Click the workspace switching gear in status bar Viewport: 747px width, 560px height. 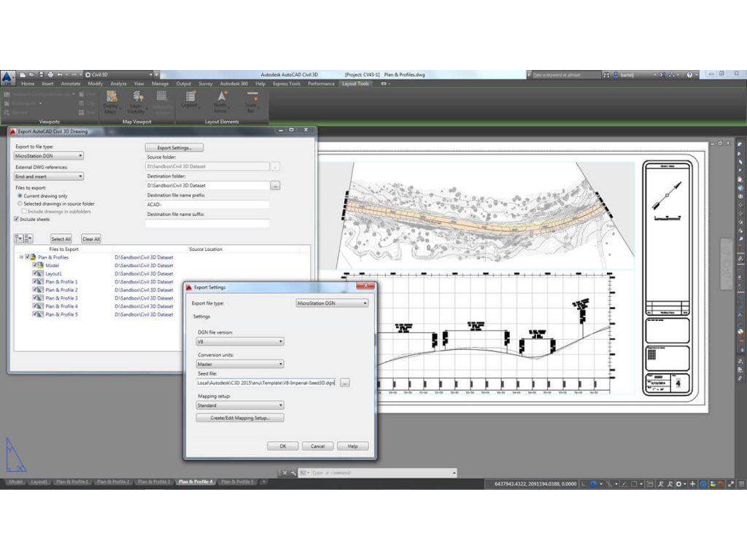pyautogui.click(x=679, y=484)
